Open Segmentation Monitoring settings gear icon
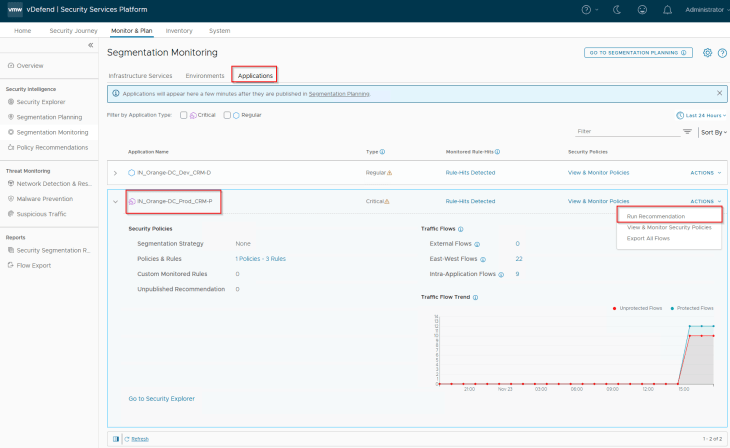The image size is (730, 448). [x=708, y=52]
